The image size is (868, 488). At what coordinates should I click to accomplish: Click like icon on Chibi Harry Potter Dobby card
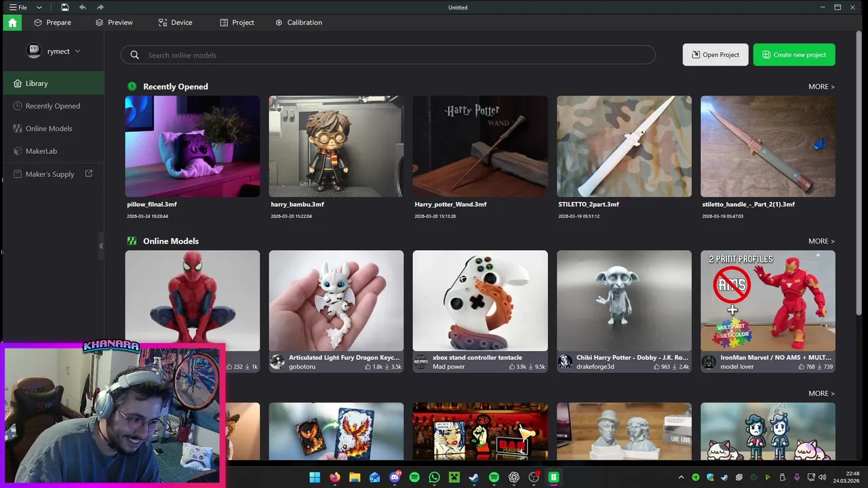pos(656,367)
